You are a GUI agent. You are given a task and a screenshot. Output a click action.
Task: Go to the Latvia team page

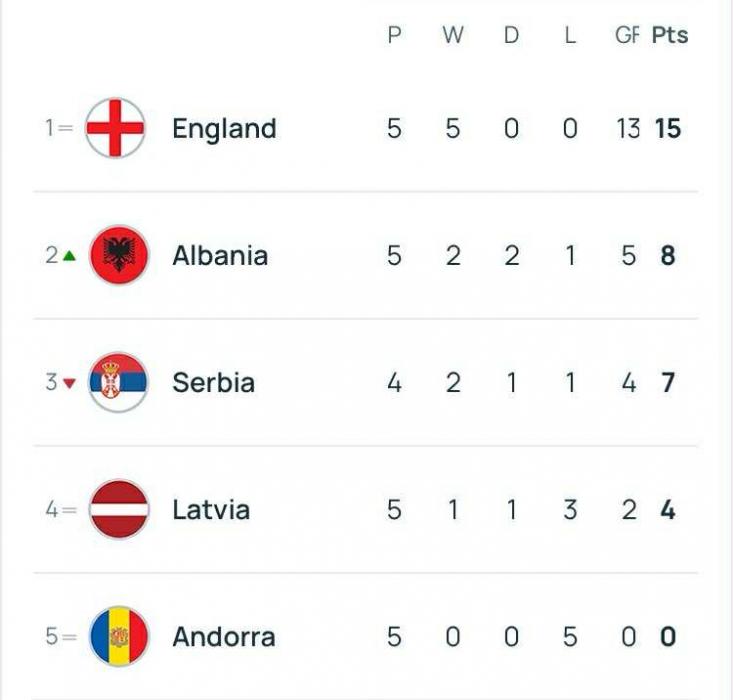click(x=211, y=510)
